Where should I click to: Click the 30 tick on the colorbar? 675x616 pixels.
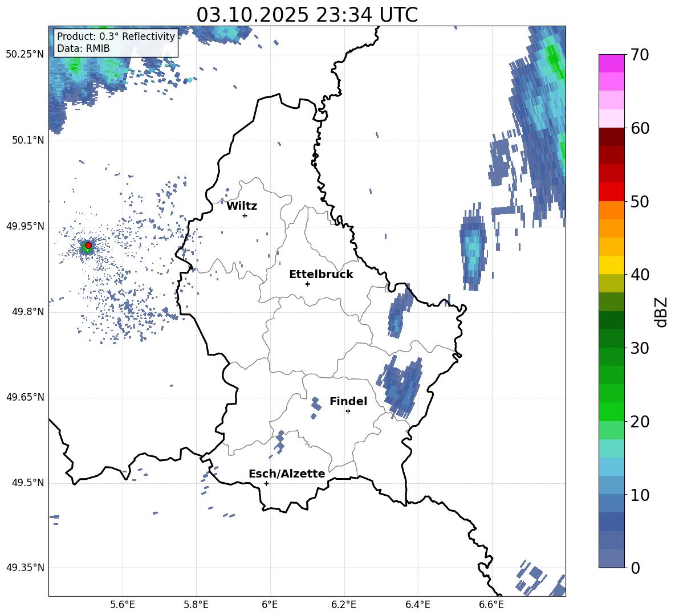640,348
